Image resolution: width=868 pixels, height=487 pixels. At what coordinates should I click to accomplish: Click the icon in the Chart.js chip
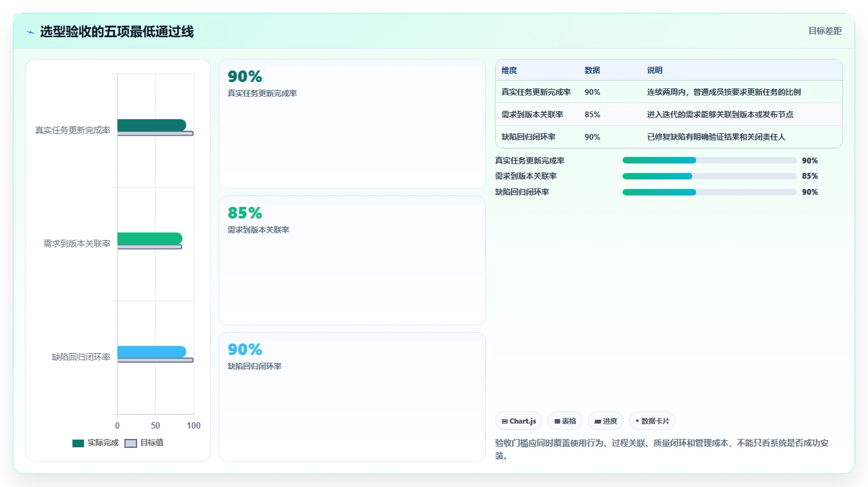pos(505,422)
